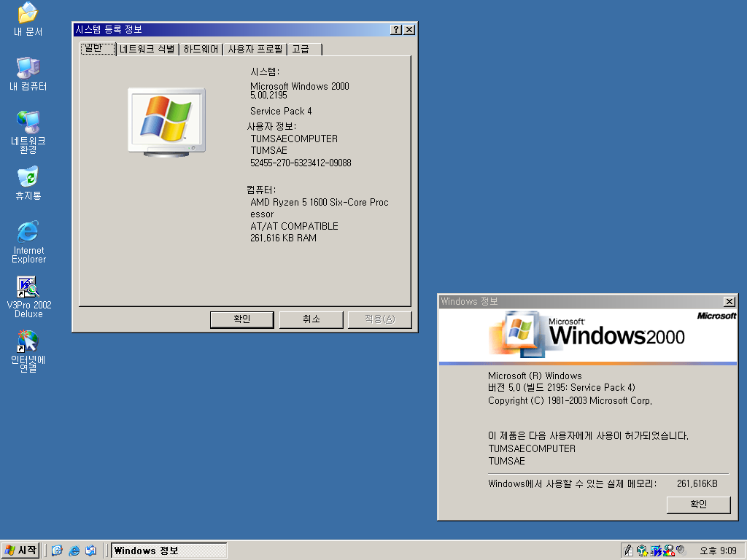The width and height of the screenshot is (747, 560).
Task: Click the 261,616 KB RAM text
Action: [x=284, y=238]
